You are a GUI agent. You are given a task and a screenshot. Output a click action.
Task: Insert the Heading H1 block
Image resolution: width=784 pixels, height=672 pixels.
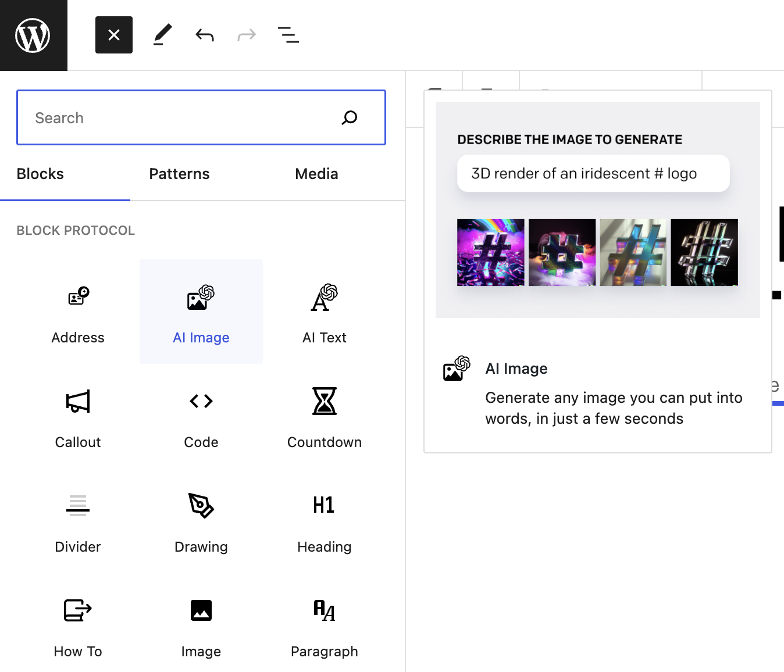(324, 521)
